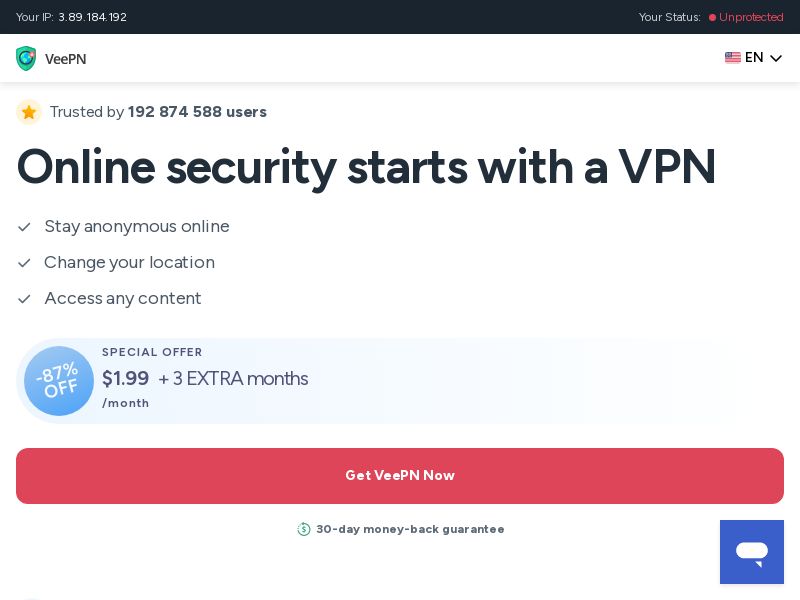
Task: Click your IP address 3.89.184.192
Action: [x=92, y=17]
